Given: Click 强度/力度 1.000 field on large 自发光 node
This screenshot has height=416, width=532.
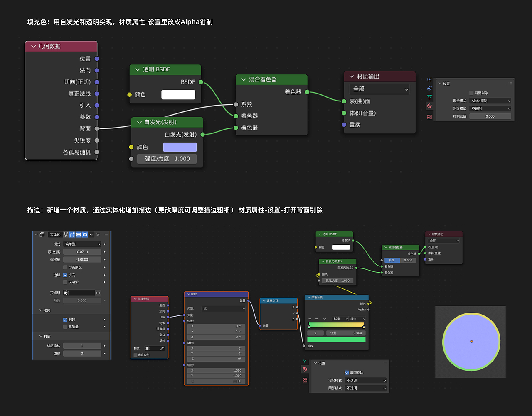Looking at the screenshot, I should tap(167, 159).
